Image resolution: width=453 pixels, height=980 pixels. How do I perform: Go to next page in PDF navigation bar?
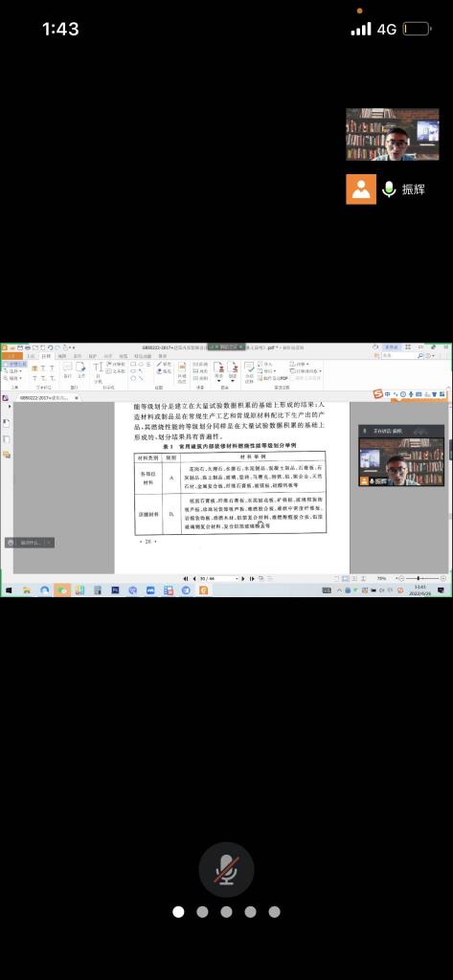(x=243, y=579)
